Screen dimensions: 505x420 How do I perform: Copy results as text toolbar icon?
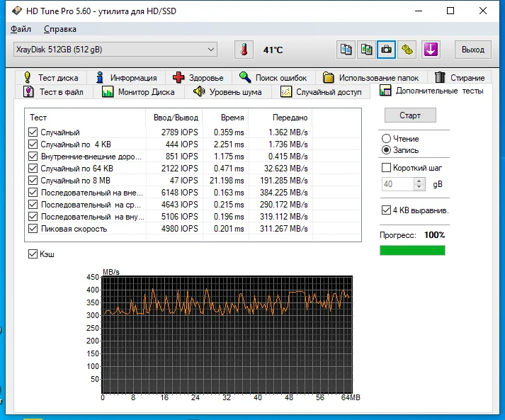[x=346, y=50]
